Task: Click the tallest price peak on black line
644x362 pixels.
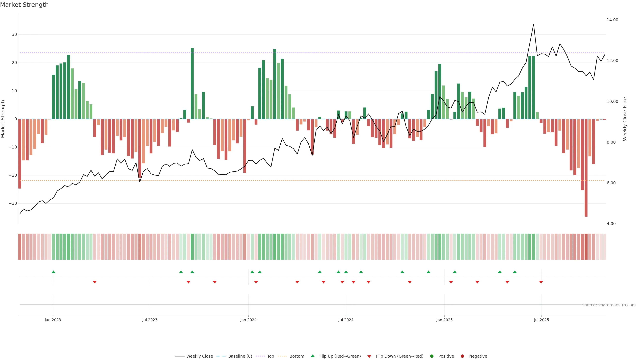Action: tap(533, 24)
